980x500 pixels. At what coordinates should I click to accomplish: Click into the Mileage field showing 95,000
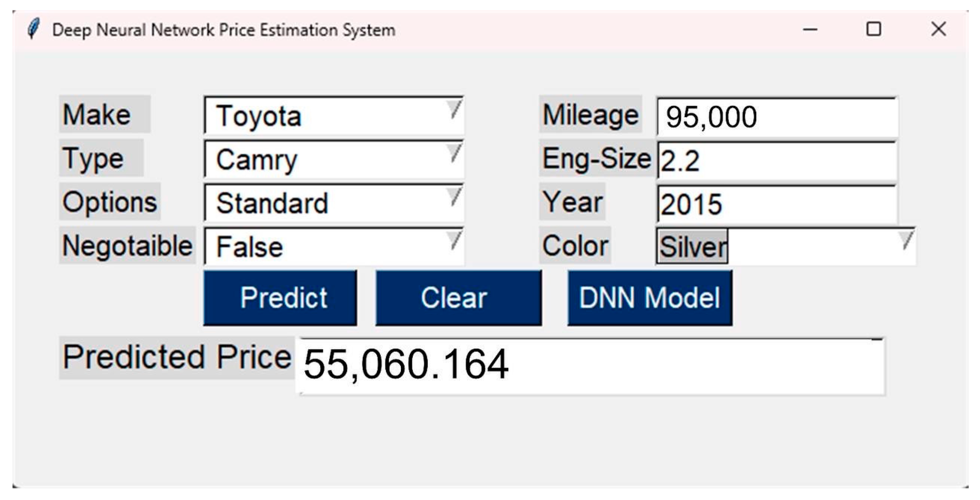point(777,116)
